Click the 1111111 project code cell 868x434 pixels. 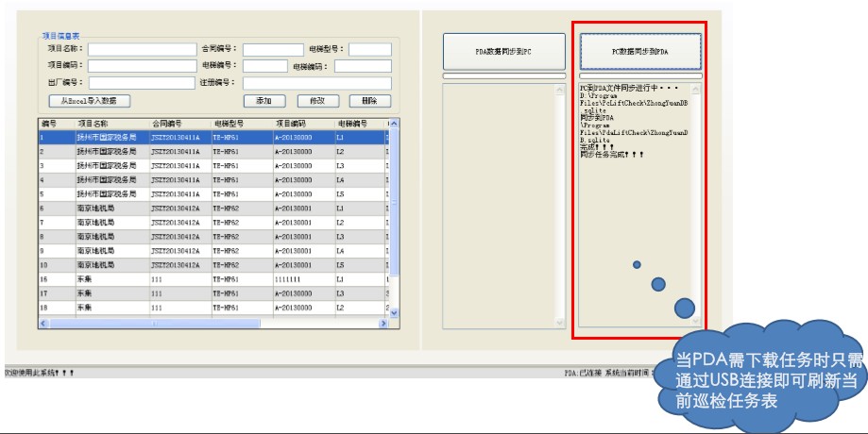pos(304,280)
